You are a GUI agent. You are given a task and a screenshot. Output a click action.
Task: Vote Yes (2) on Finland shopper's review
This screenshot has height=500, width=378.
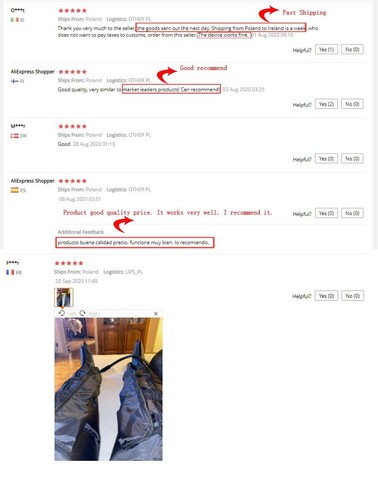(x=326, y=104)
